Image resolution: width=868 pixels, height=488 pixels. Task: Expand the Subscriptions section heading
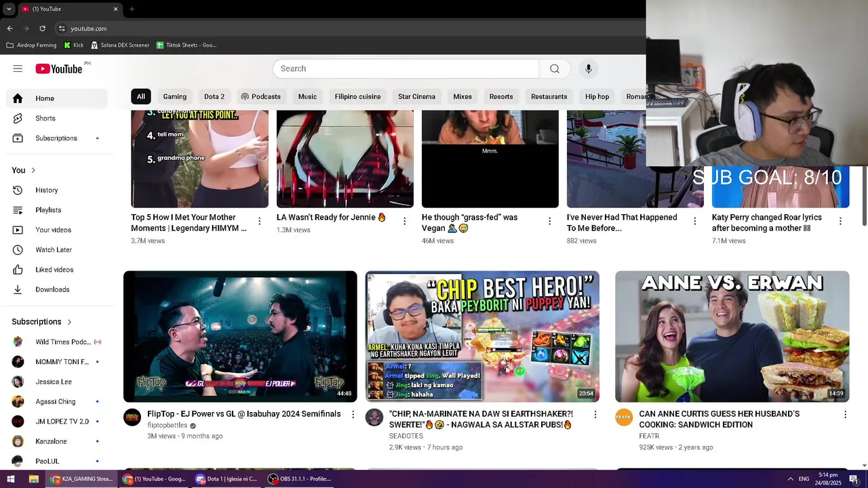pos(42,322)
